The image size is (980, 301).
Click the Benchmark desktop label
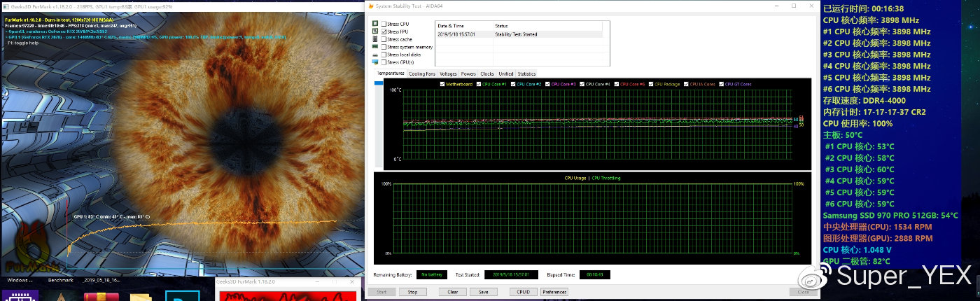(x=61, y=279)
